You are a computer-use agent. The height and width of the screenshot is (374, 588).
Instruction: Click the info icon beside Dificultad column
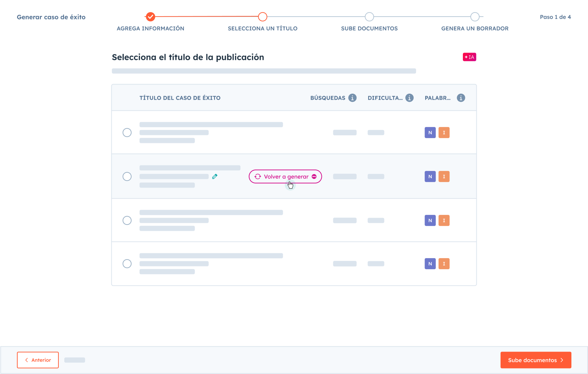pos(409,98)
